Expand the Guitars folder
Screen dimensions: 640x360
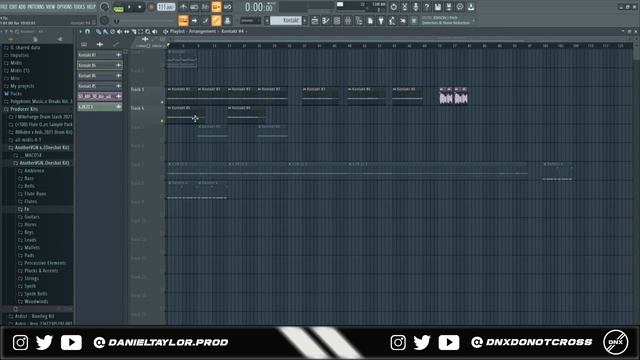[x=31, y=217]
